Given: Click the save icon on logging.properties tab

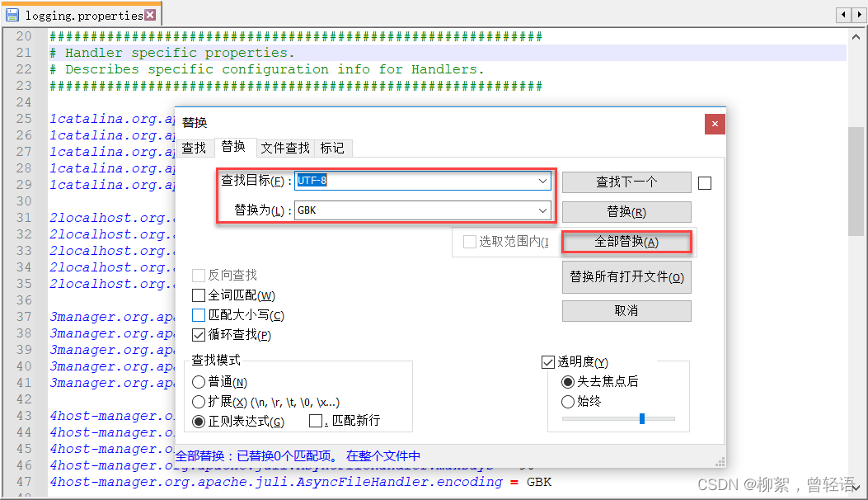Looking at the screenshot, I should click(x=12, y=15).
